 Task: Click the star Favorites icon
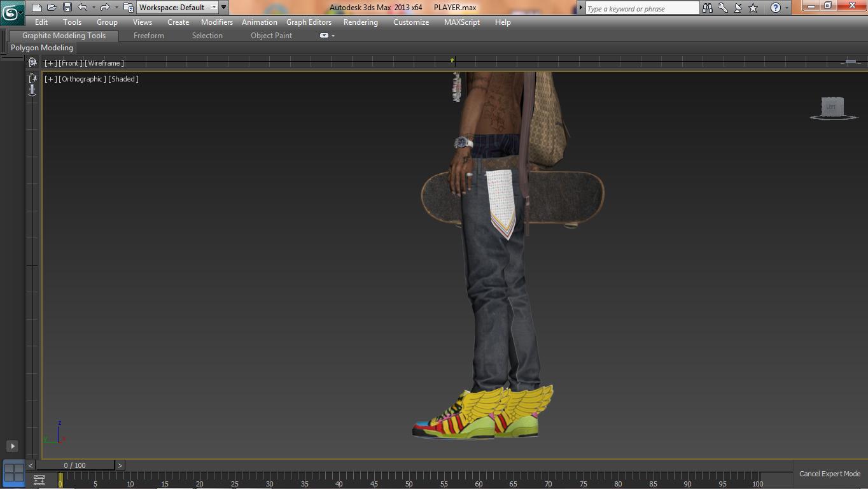click(753, 8)
